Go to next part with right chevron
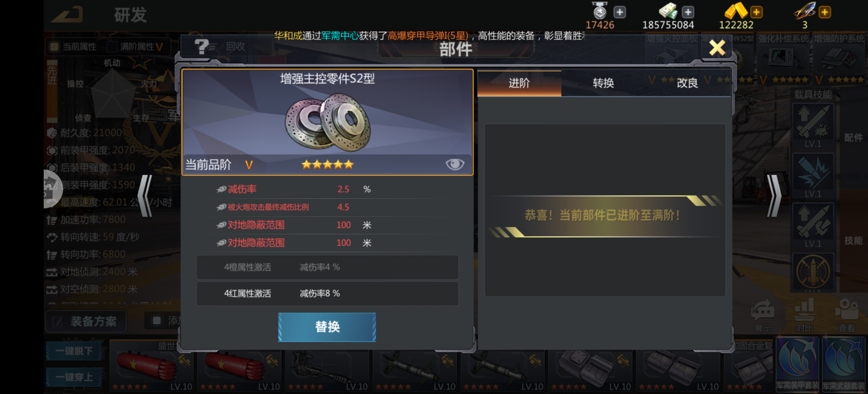Screen dimensions: 868x394 click(774, 196)
